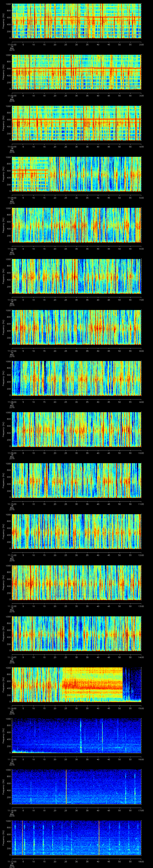
Task: Select the '6:00' end-of-axis time label
Action: point(141,249)
